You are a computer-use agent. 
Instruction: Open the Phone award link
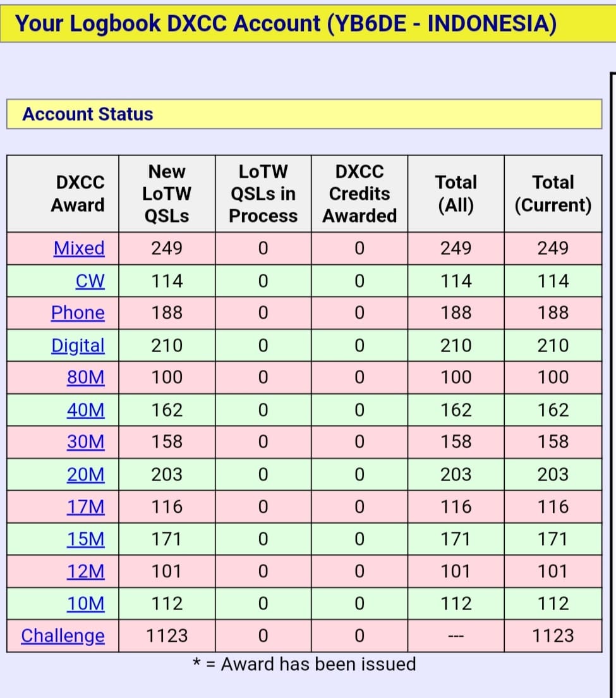point(78,312)
